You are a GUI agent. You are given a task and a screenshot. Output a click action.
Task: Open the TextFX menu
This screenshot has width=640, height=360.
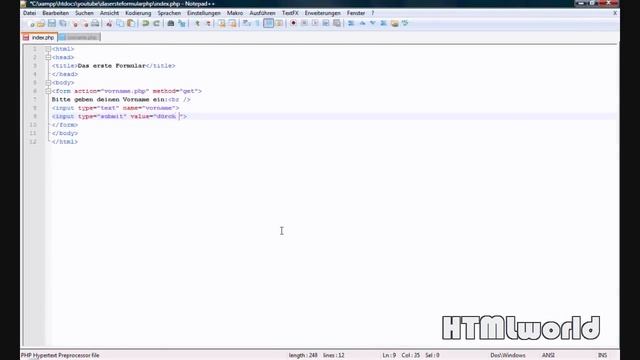click(290, 13)
